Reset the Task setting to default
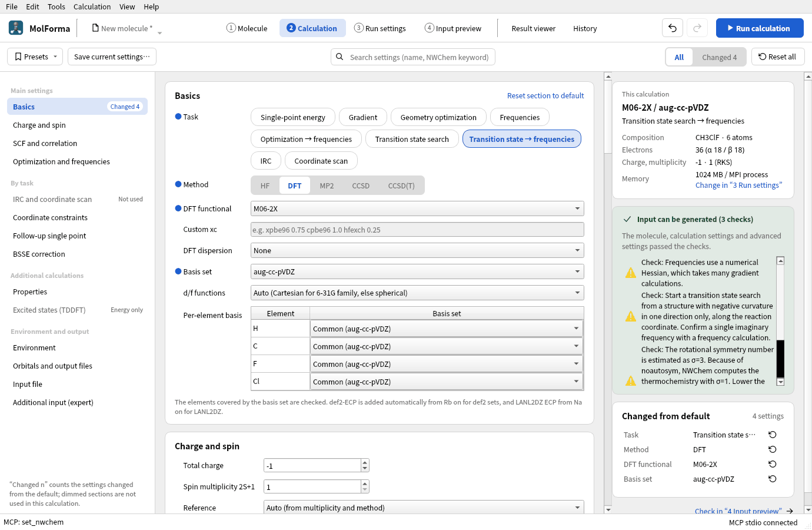812x530 pixels. pyautogui.click(x=773, y=435)
